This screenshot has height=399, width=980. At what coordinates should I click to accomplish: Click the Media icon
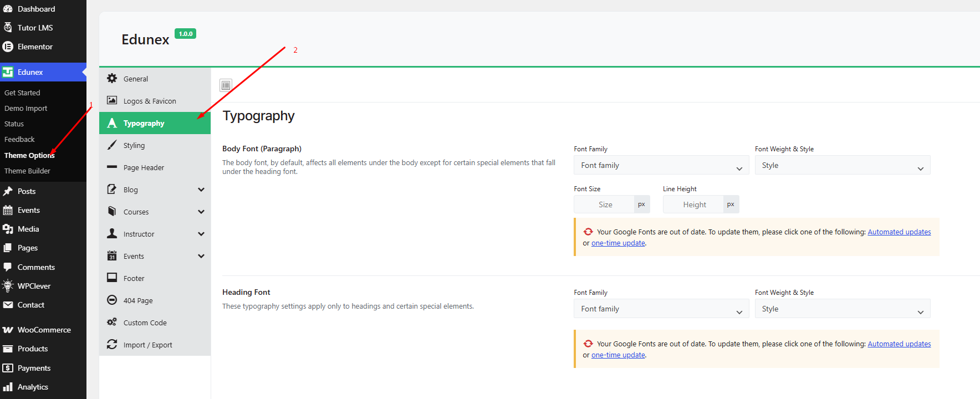tap(8, 229)
